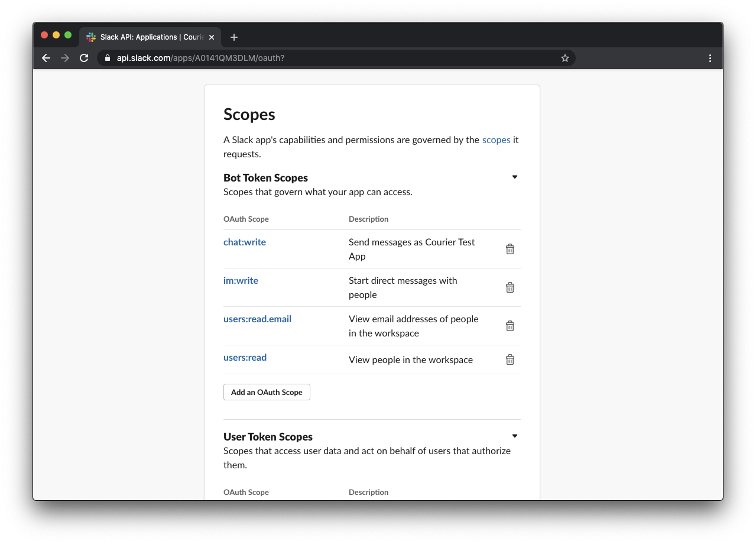Open the scopes documentation link
The width and height of the screenshot is (756, 544).
click(x=496, y=140)
